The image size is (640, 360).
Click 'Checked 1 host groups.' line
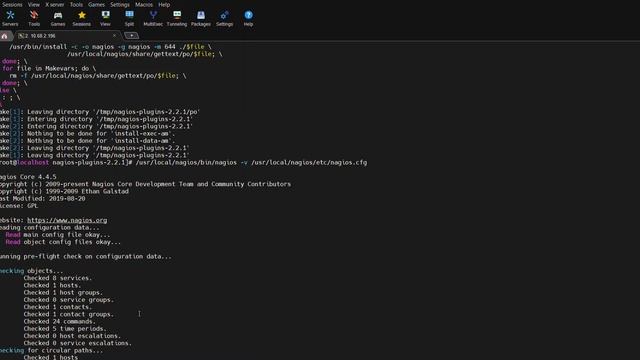tap(63, 293)
